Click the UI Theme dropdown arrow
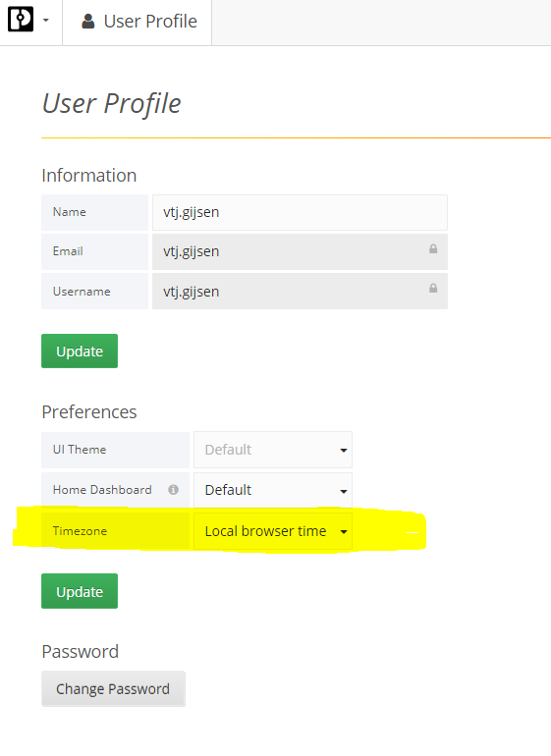This screenshot has width=551, height=756. [344, 451]
